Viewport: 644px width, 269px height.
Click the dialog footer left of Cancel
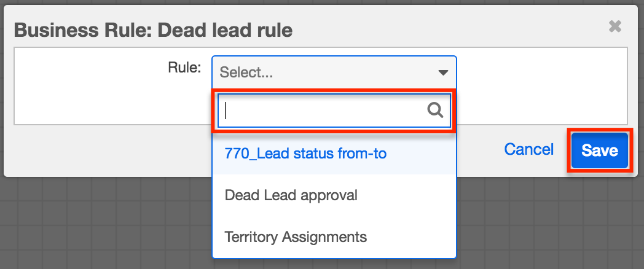(111, 150)
